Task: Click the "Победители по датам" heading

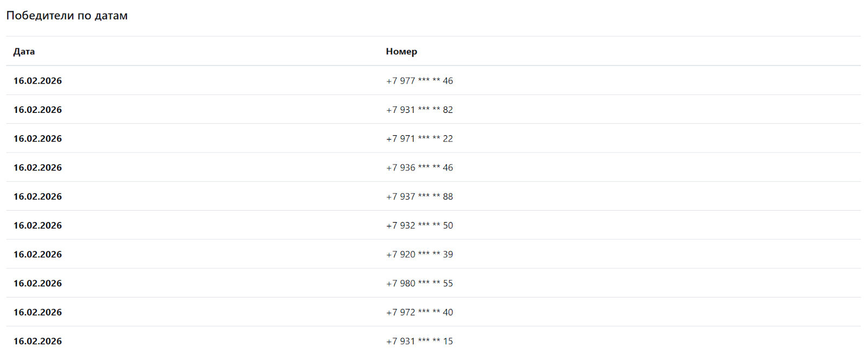Action: click(x=67, y=16)
